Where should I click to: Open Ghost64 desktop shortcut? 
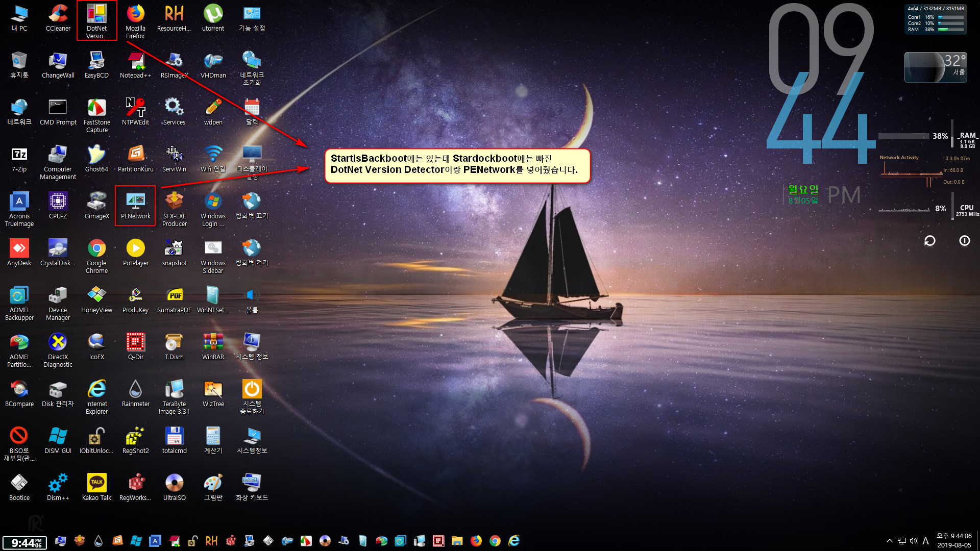point(96,159)
